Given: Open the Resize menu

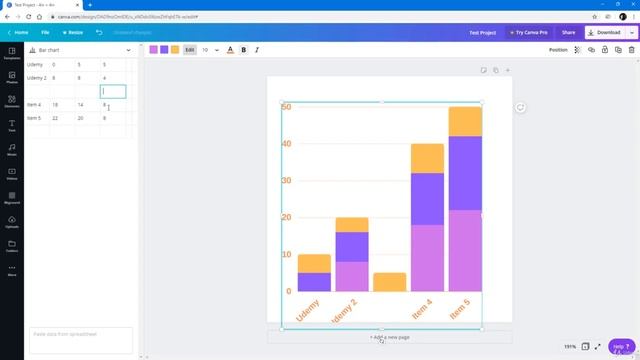Looking at the screenshot, I should pyautogui.click(x=73, y=32).
